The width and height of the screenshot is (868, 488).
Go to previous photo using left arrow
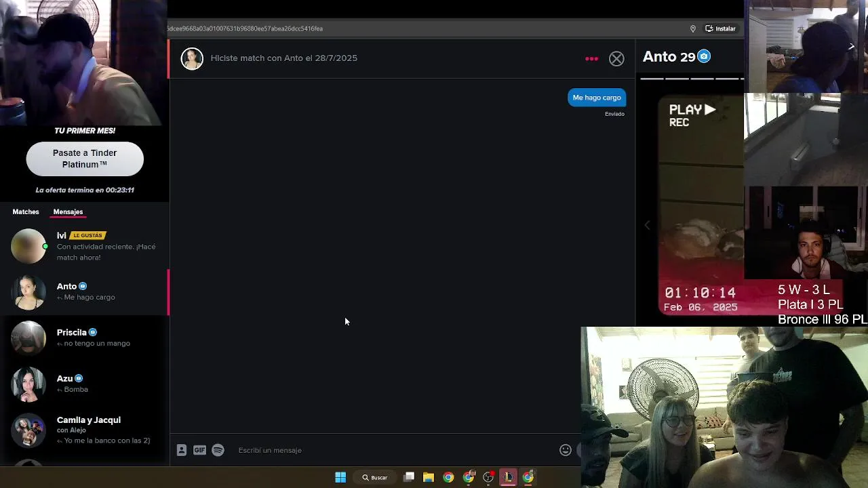647,225
